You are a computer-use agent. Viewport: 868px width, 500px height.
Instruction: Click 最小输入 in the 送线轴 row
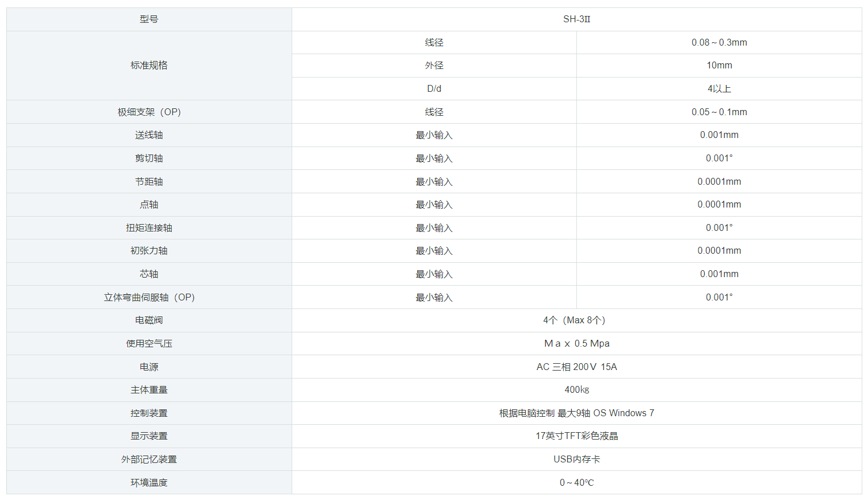point(434,135)
